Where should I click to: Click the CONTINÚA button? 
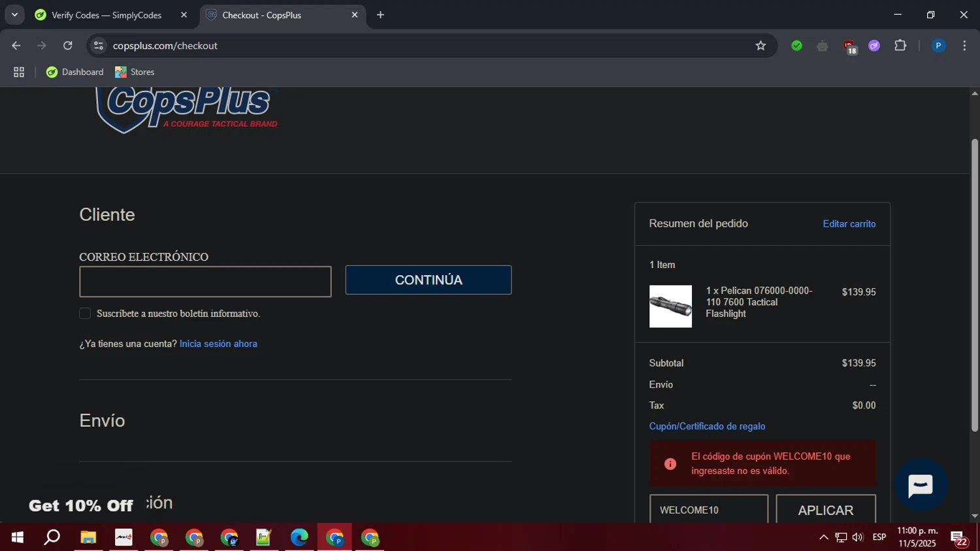(x=429, y=280)
